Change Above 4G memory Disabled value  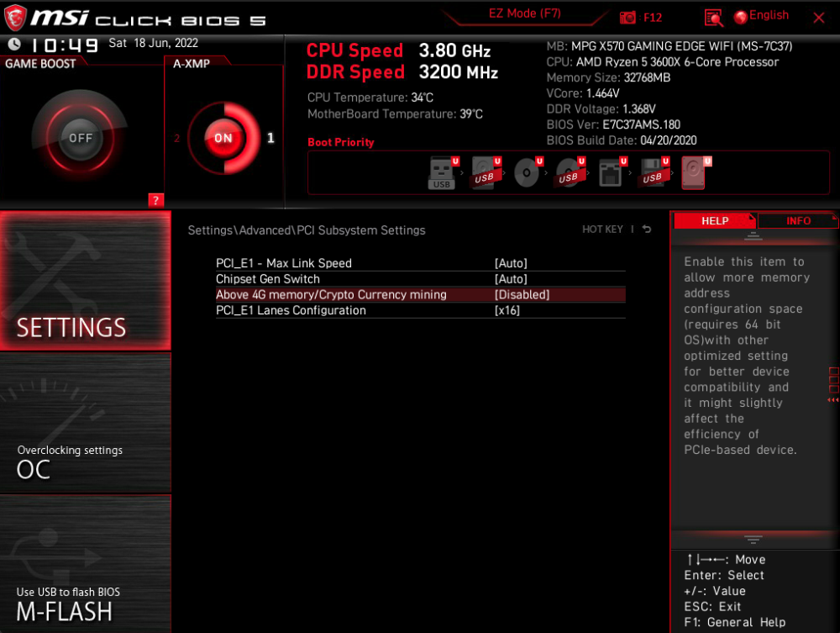click(x=522, y=295)
